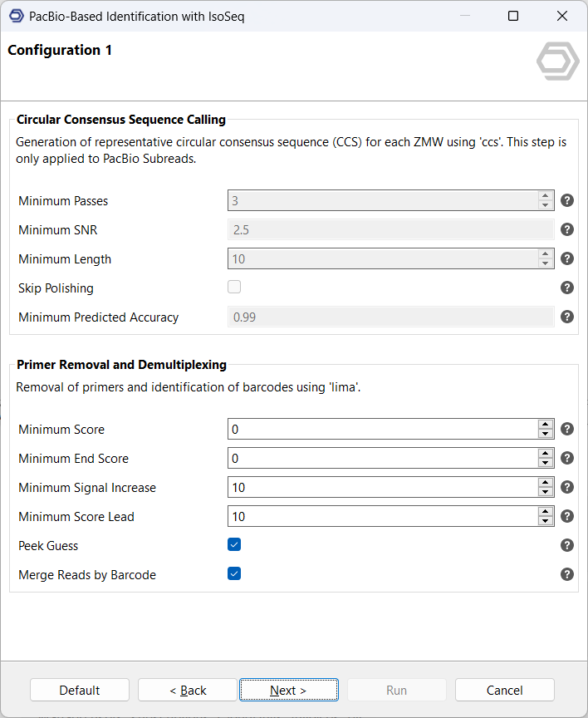This screenshot has width=588, height=718.
Task: Decrease Minimum Signal Increase with down arrow
Action: click(x=546, y=492)
